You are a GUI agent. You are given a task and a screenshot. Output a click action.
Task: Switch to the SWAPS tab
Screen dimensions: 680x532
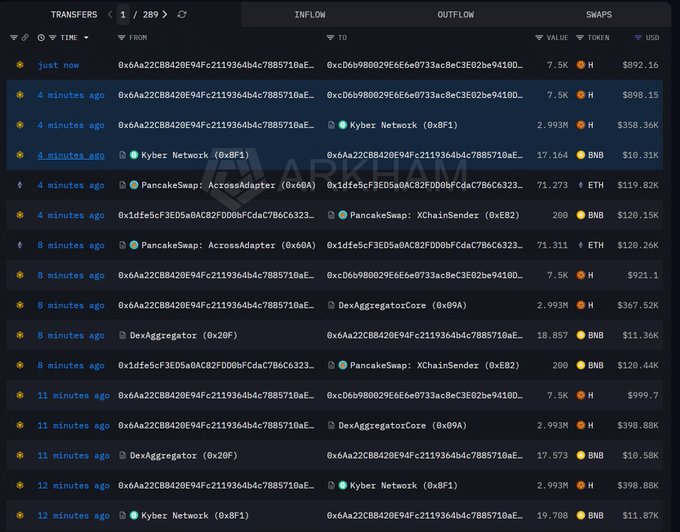(599, 15)
